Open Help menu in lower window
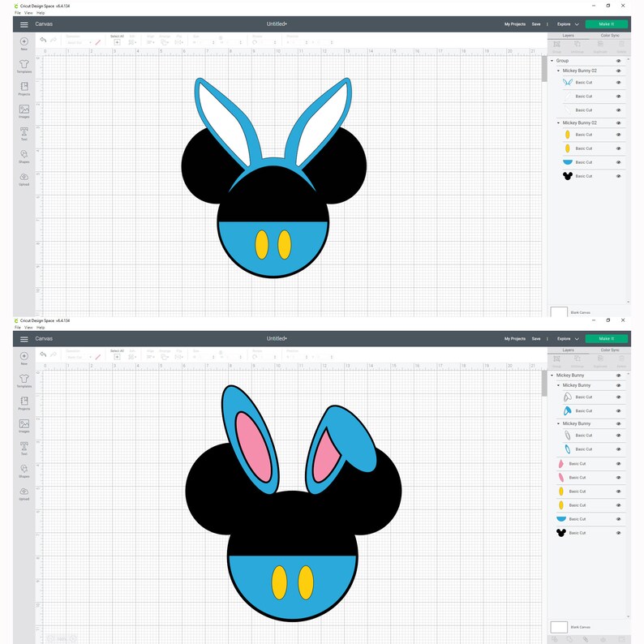The image size is (644, 644). click(41, 328)
